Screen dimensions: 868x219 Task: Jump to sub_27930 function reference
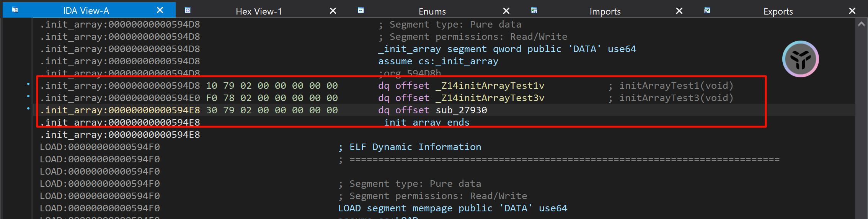461,110
